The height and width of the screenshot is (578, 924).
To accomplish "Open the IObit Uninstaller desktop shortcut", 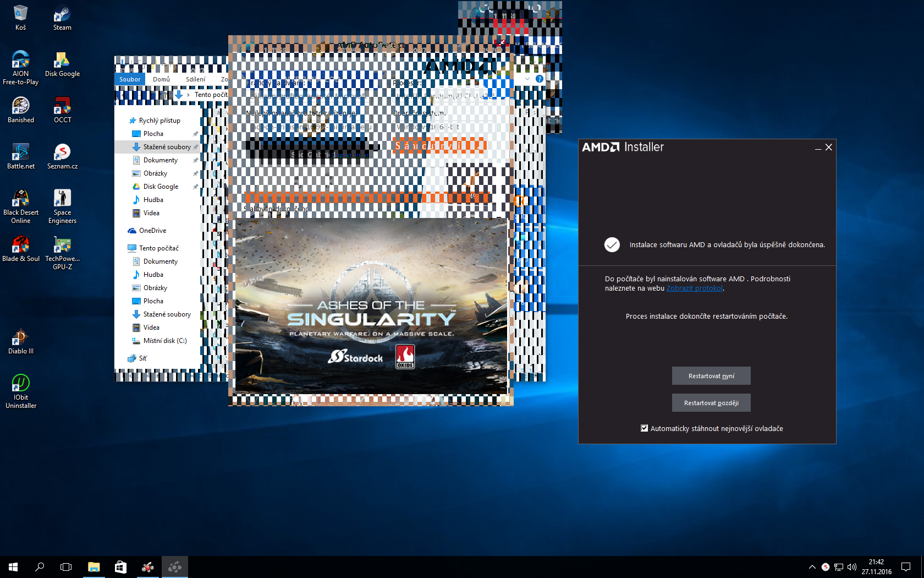I will coord(21,391).
